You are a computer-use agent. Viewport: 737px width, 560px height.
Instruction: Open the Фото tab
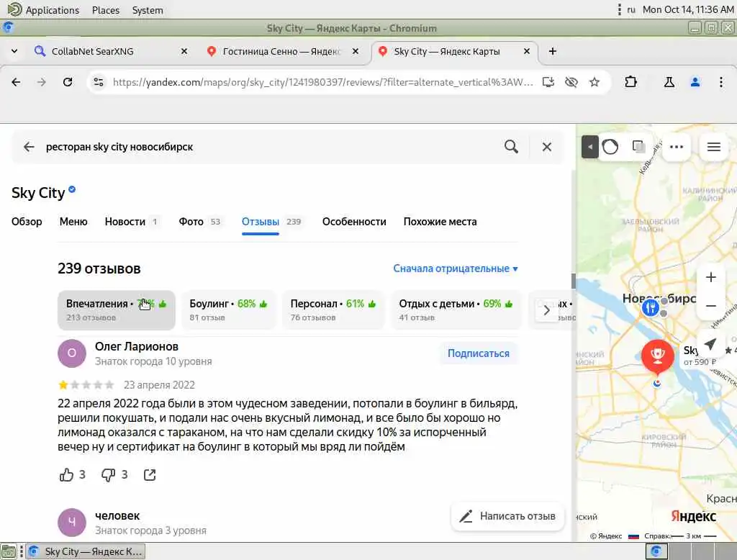(x=199, y=222)
